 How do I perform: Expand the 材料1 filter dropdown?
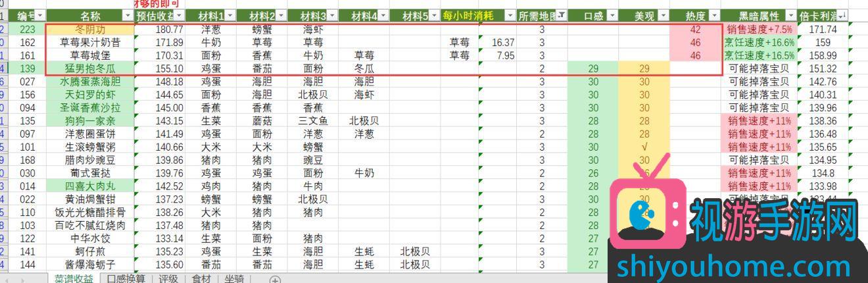230,15
